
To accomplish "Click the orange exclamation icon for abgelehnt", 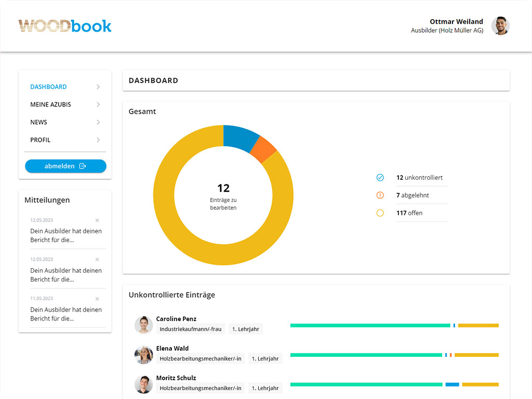I will pyautogui.click(x=380, y=195).
